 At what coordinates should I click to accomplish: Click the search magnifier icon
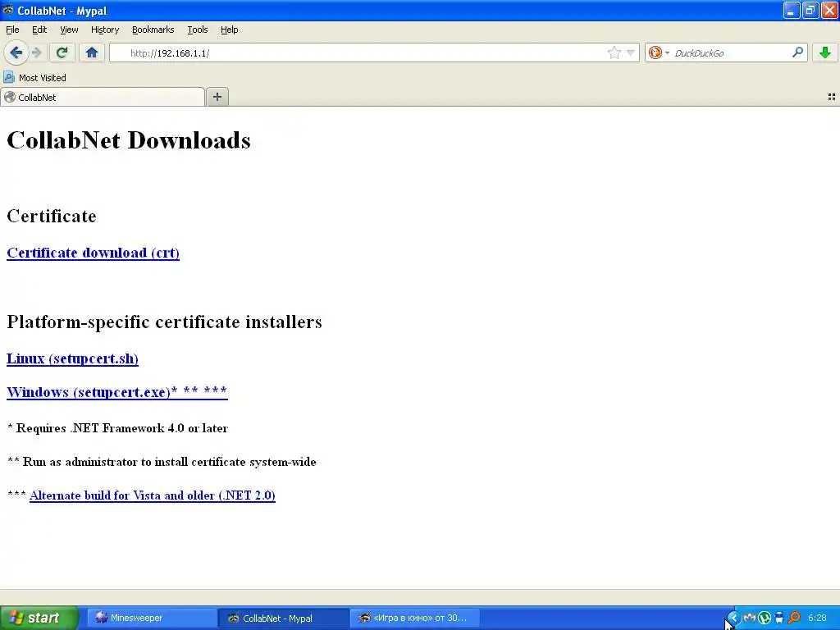(797, 52)
